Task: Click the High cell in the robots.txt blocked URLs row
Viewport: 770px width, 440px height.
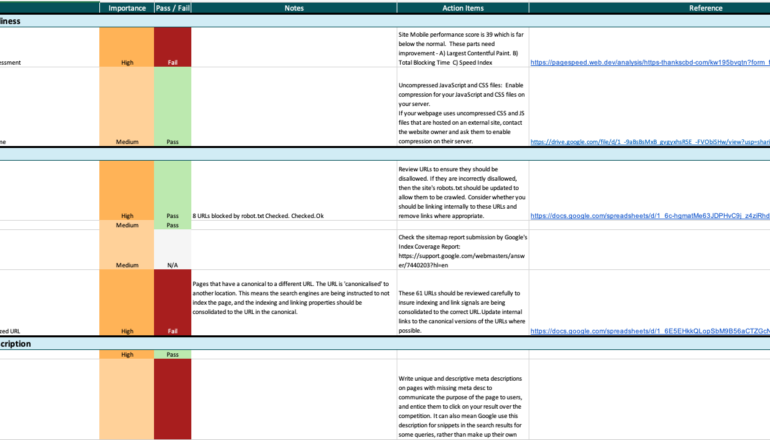Action: 127,191
